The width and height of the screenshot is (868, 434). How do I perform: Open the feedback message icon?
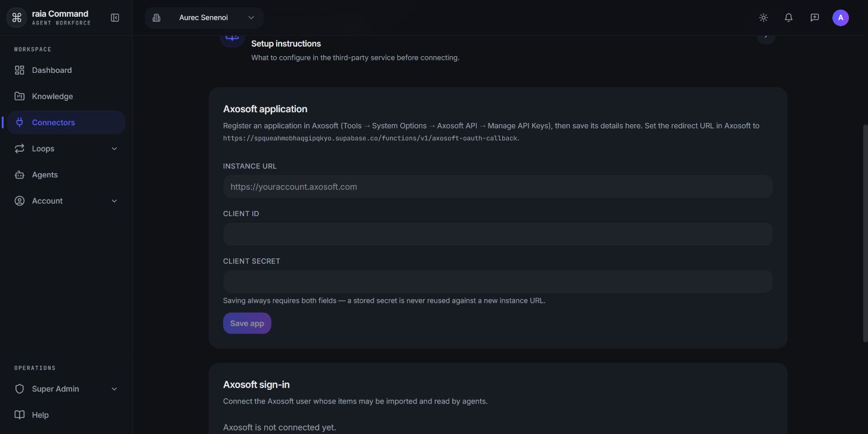point(814,18)
